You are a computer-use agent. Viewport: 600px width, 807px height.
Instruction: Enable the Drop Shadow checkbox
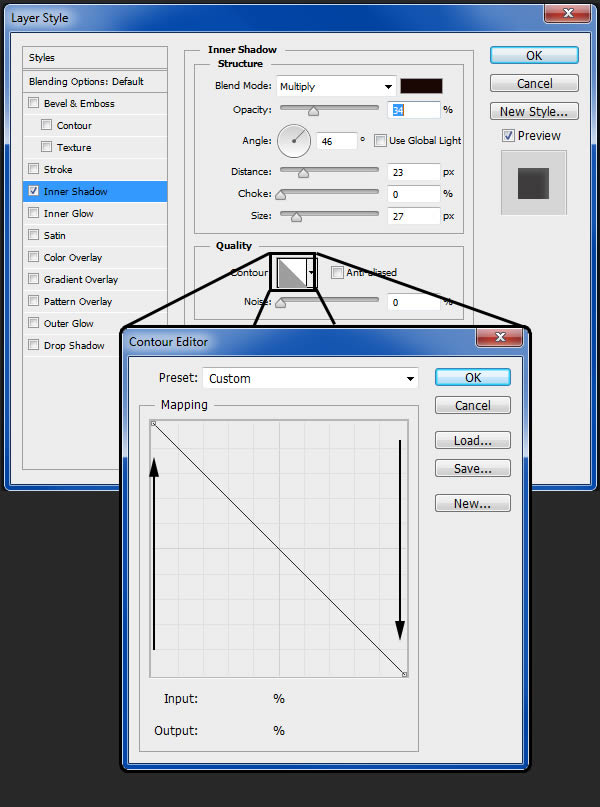(x=33, y=345)
